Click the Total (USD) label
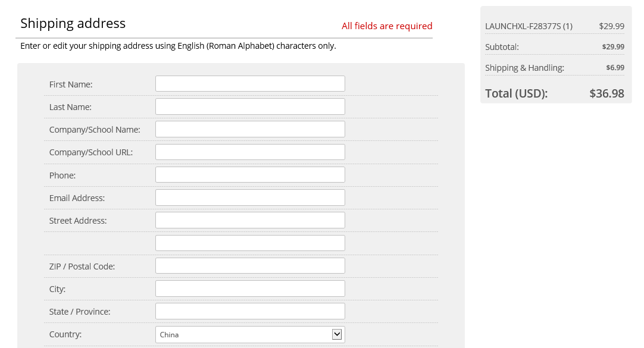The height and width of the screenshot is (348, 644). tap(516, 93)
